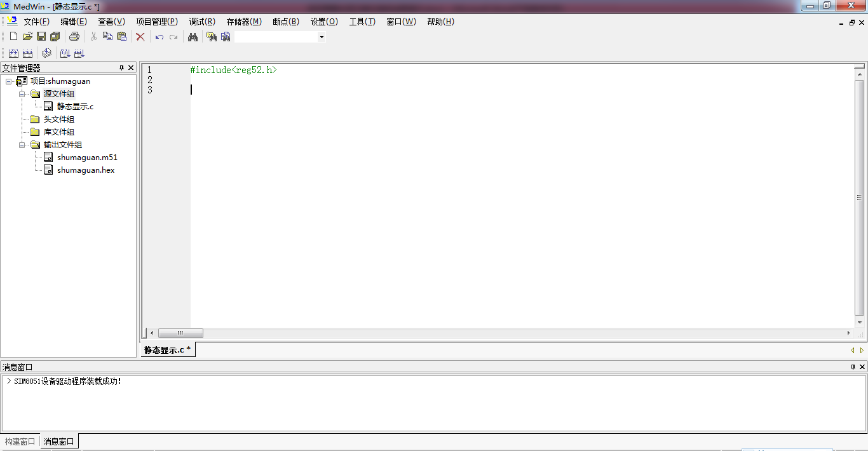Click last build toolbar icon with arrow
The width and height of the screenshot is (868, 451).
coord(79,53)
